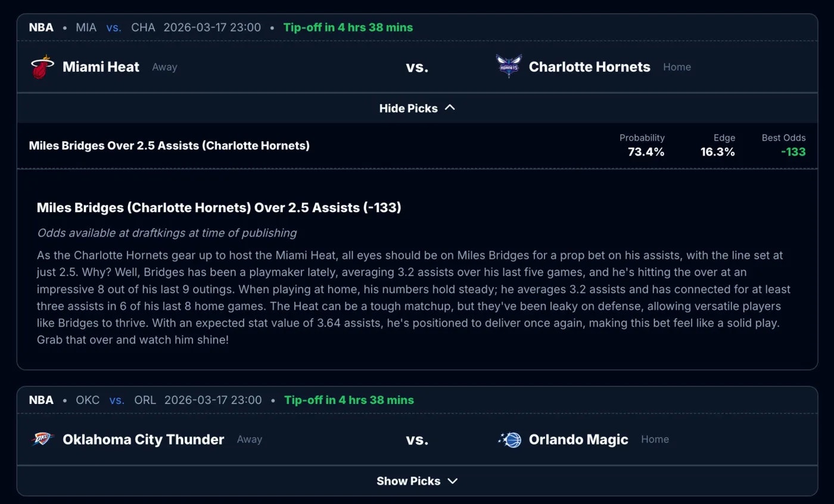Viewport: 834px width, 504px height.
Task: Click the 'vs.' link in the OKC ORL header
Action: tap(117, 400)
